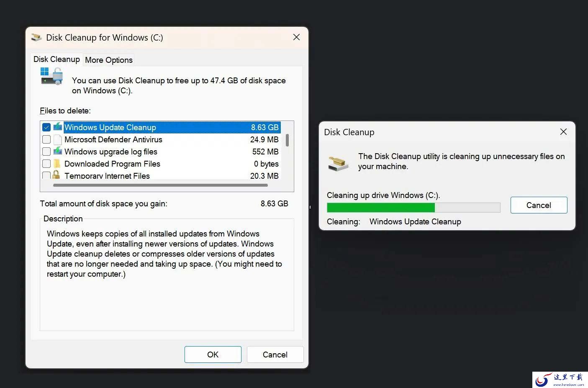
Task: Click the Windows upgrade log files icon
Action: click(58, 152)
